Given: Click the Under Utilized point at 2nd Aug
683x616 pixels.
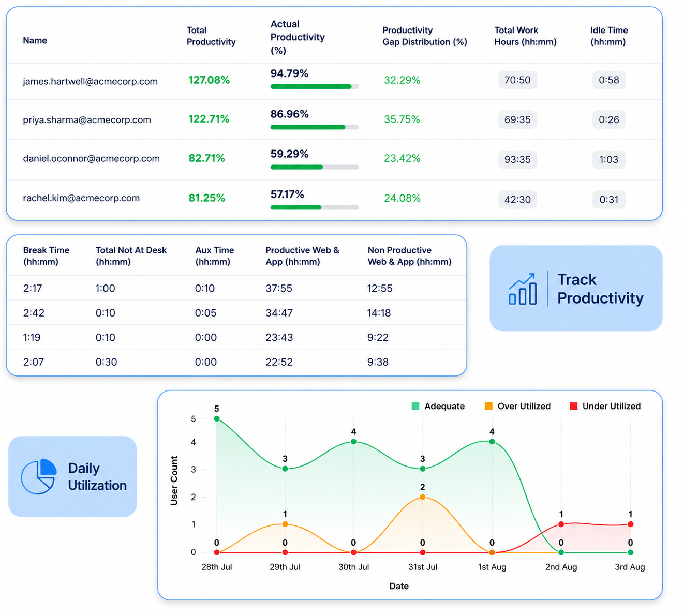Looking at the screenshot, I should pyautogui.click(x=561, y=524).
